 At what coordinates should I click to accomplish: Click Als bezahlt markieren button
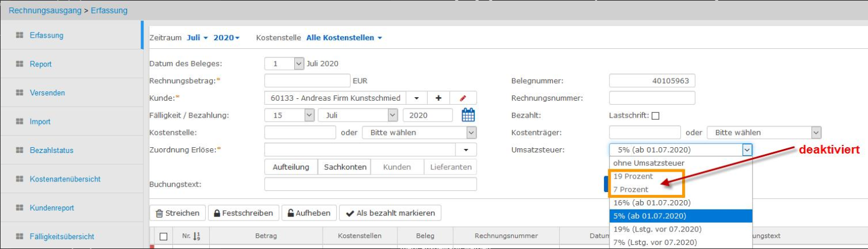tap(390, 213)
